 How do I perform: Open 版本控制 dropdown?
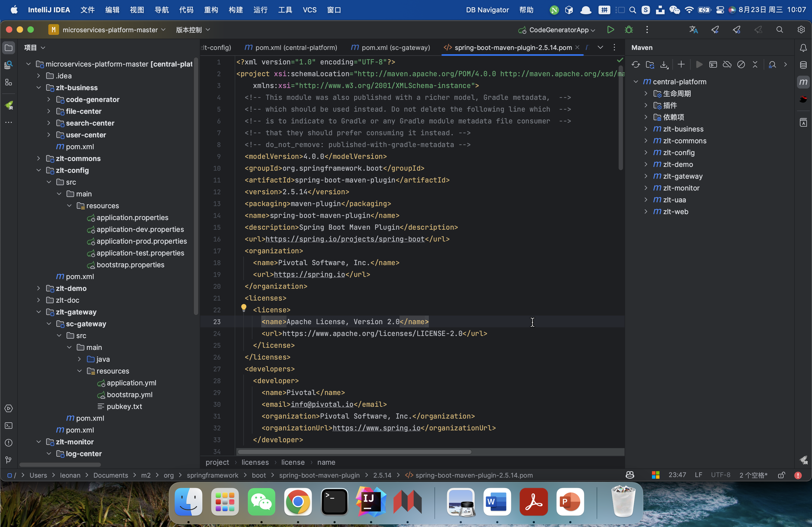193,30
